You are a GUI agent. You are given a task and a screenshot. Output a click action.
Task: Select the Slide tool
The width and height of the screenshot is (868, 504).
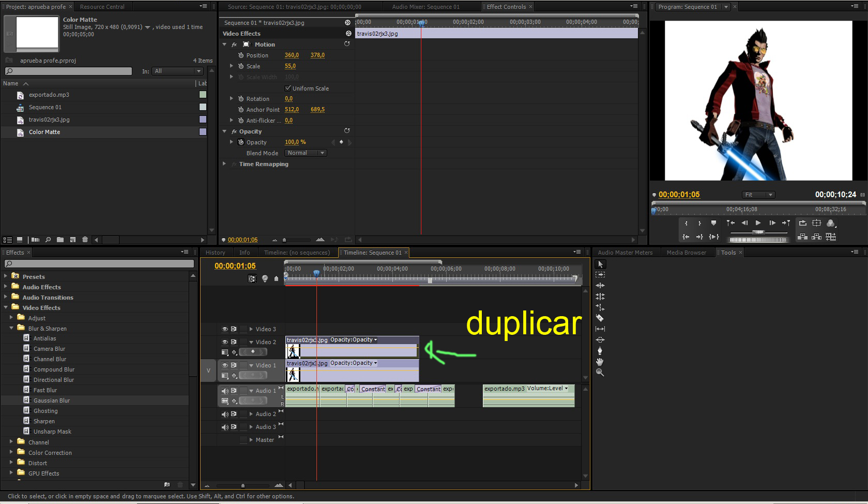(x=600, y=340)
